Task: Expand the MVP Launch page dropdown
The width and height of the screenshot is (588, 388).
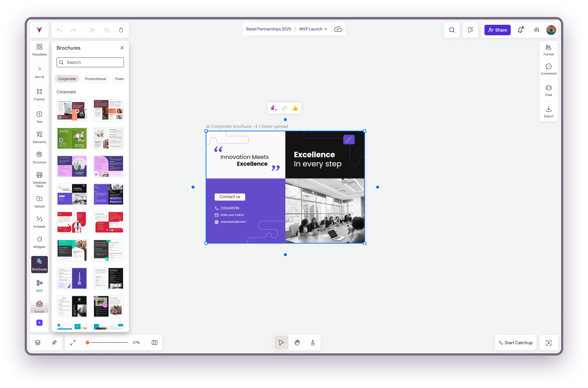Action: 313,29
